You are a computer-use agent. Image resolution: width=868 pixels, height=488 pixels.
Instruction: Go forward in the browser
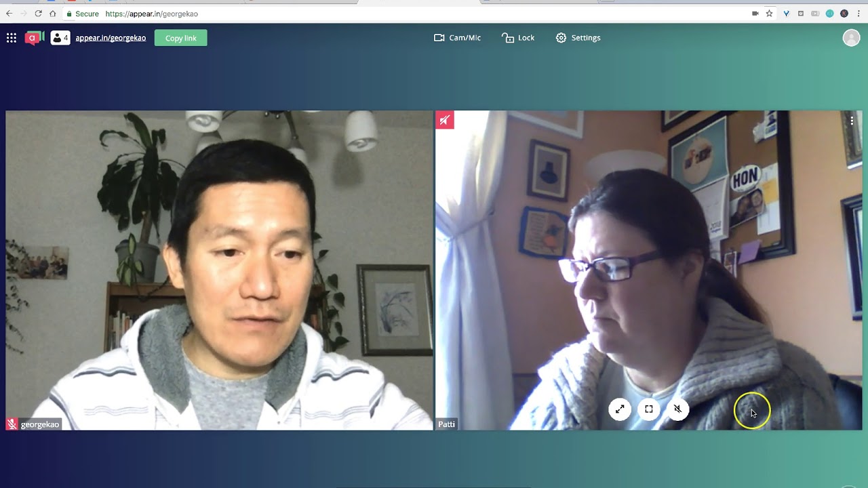pyautogui.click(x=24, y=14)
